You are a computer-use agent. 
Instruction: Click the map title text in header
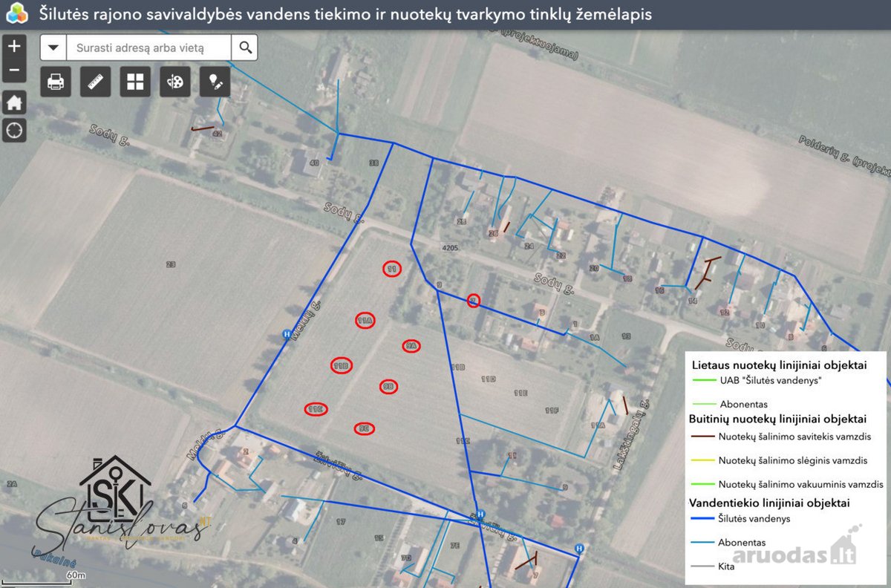coord(345,14)
